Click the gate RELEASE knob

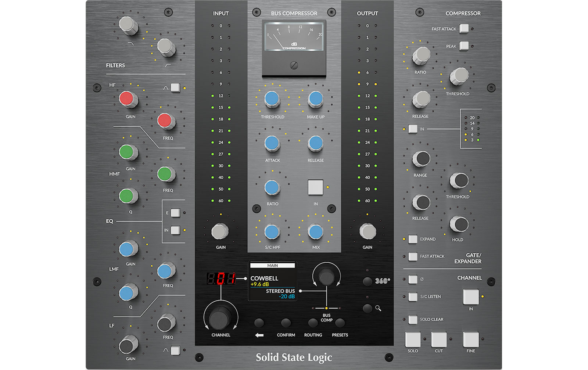tap(421, 202)
